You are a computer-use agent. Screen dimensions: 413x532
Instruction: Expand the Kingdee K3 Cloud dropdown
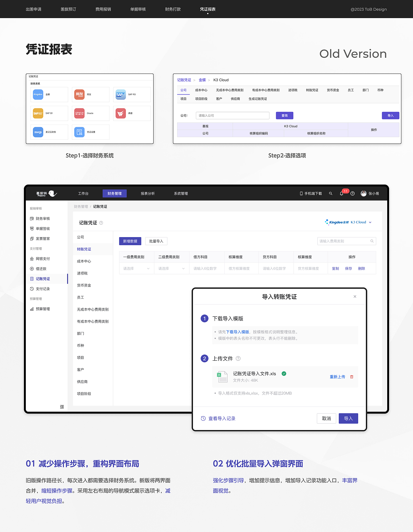[x=348, y=222]
